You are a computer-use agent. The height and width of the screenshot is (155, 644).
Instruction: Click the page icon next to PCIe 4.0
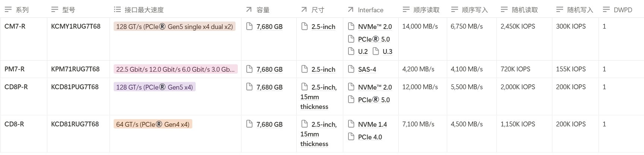[x=351, y=137]
